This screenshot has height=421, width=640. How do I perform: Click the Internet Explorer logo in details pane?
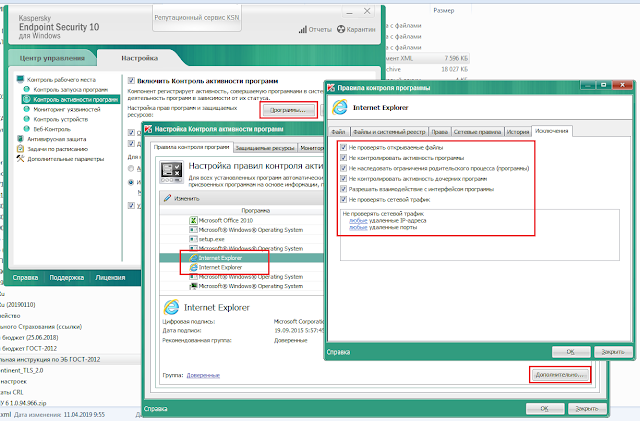171,307
